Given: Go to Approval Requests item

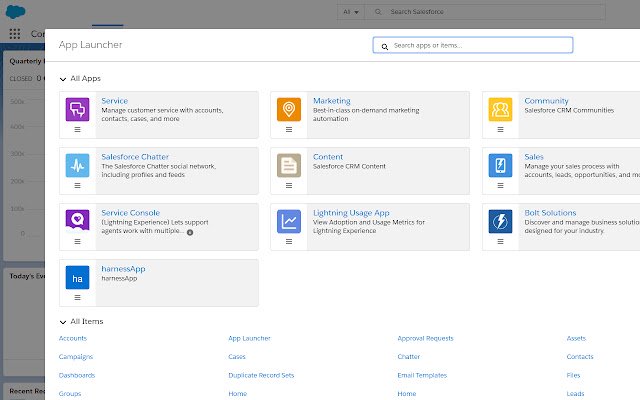Looking at the screenshot, I should tap(425, 338).
